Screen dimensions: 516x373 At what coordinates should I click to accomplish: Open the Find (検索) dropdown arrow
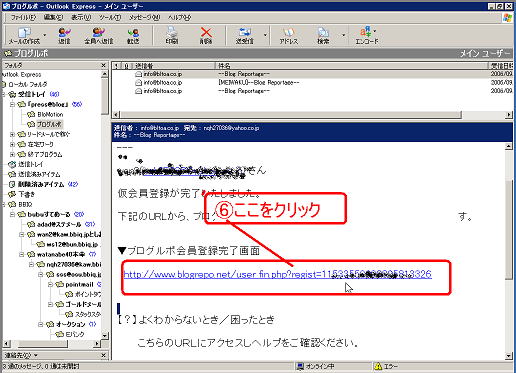[343, 35]
